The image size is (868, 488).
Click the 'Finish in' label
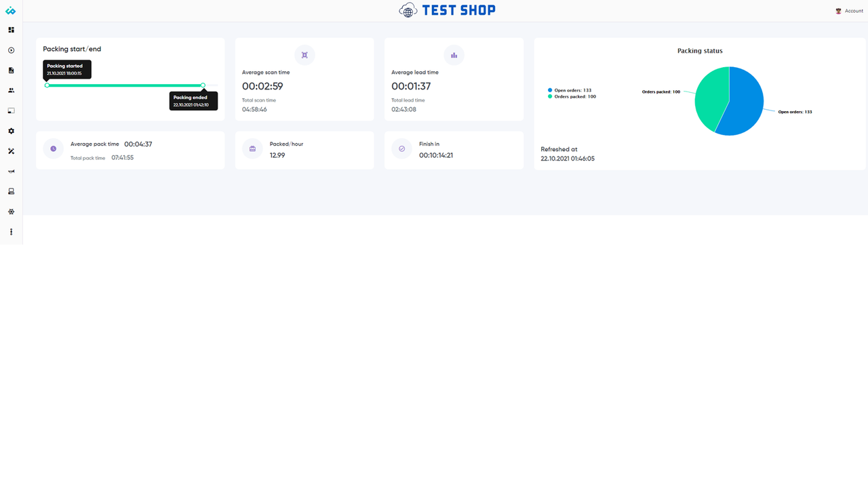pyautogui.click(x=429, y=144)
